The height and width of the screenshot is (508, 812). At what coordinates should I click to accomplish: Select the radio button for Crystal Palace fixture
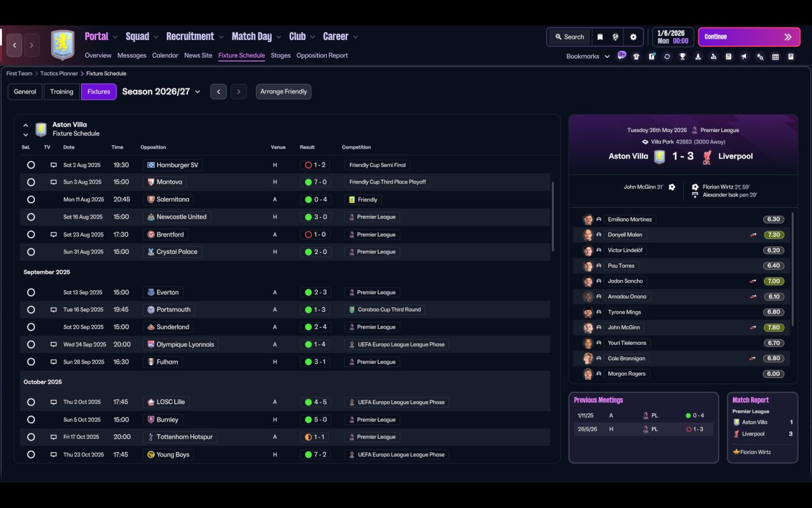tap(31, 252)
